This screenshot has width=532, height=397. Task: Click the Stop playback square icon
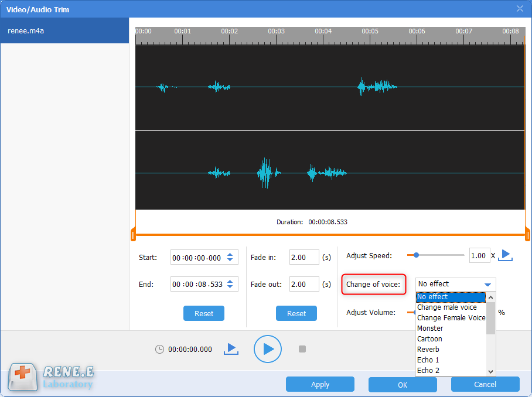(302, 349)
